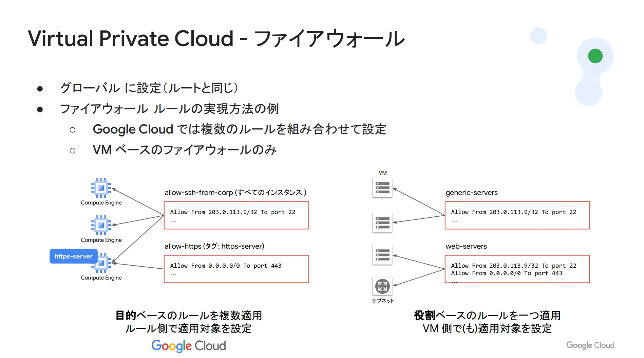The height and width of the screenshot is (358, 644).
Task: Click Compute Engine label under the topmost icon
Action: pyautogui.click(x=101, y=203)
